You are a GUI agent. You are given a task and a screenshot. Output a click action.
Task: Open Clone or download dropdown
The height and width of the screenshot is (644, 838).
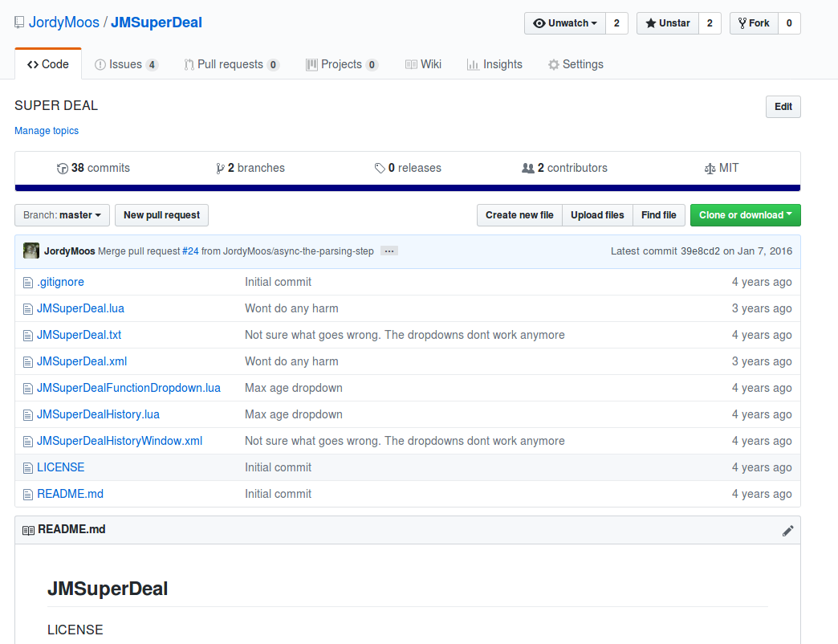click(x=745, y=215)
